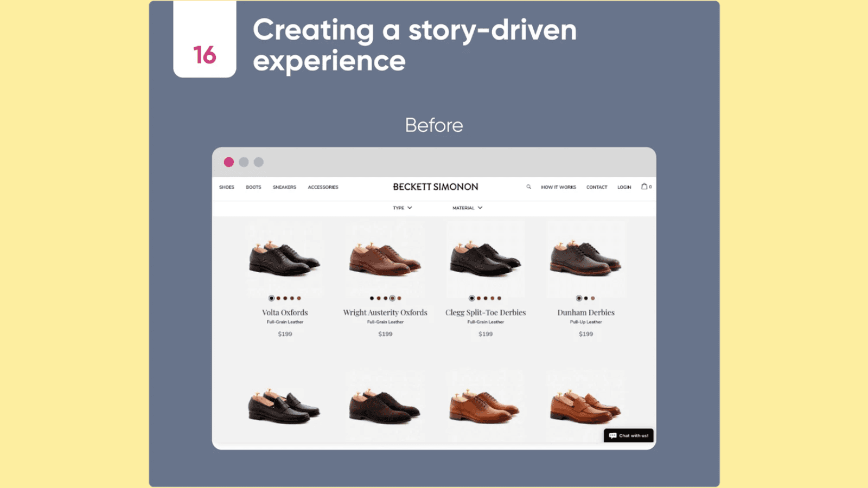Click the Clegg Split-Toe Derbies shoe image
The image size is (868, 488).
click(486, 259)
